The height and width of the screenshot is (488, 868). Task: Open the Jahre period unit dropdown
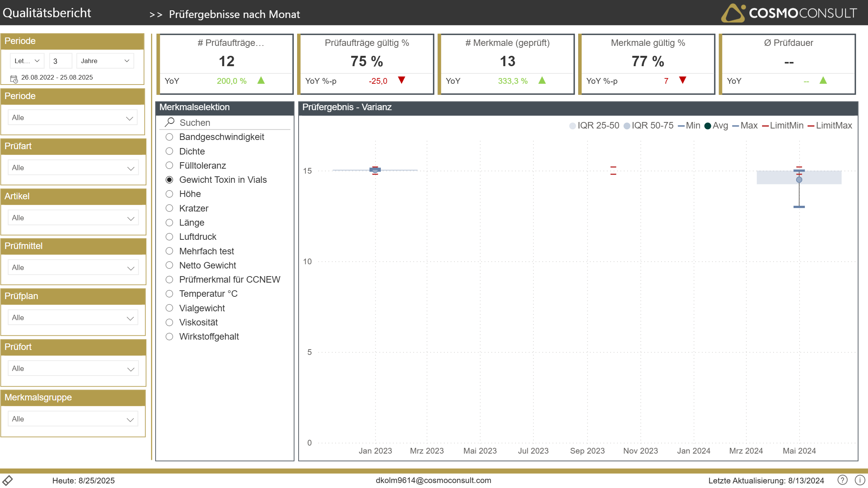105,61
